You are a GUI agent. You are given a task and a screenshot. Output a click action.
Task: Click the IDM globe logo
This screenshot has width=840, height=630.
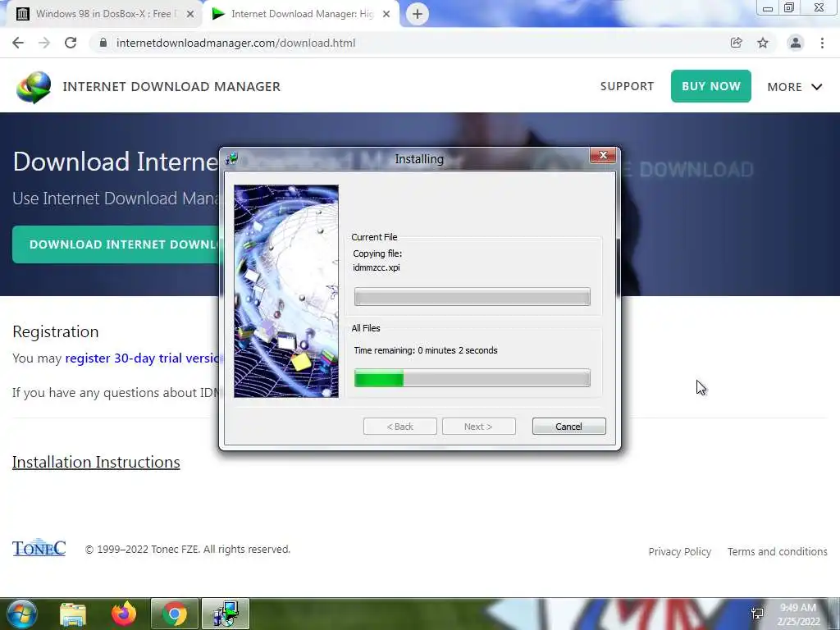point(34,87)
